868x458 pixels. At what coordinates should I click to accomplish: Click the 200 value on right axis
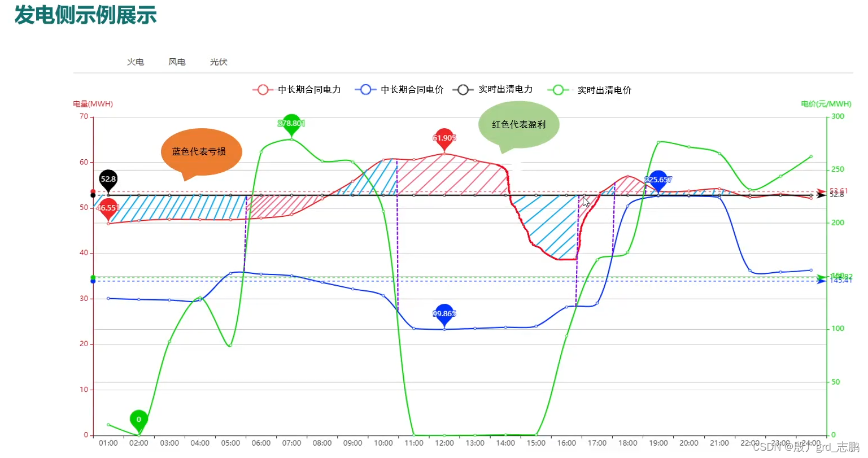tap(838, 223)
